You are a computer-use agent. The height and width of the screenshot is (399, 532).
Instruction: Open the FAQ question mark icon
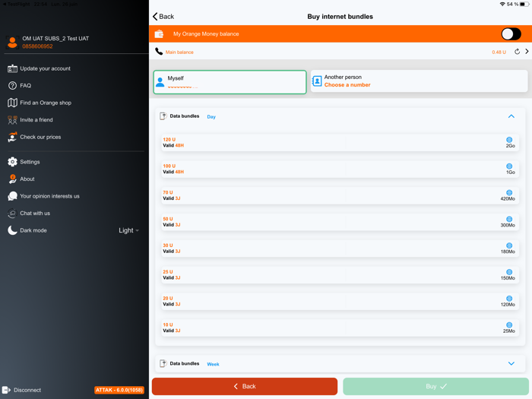tap(12, 85)
